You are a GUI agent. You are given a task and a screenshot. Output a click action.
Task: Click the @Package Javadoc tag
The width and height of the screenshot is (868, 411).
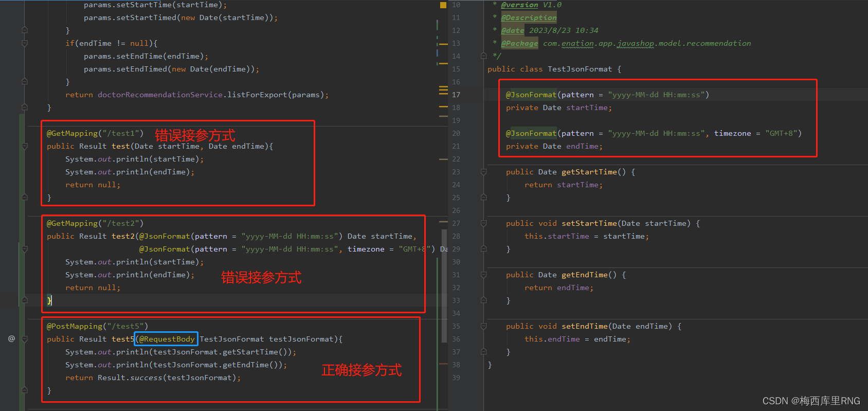(519, 43)
